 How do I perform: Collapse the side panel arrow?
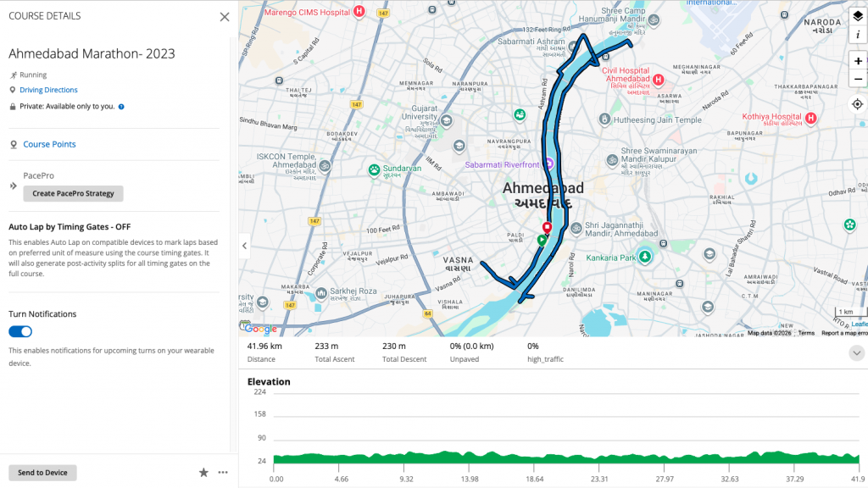coord(244,246)
